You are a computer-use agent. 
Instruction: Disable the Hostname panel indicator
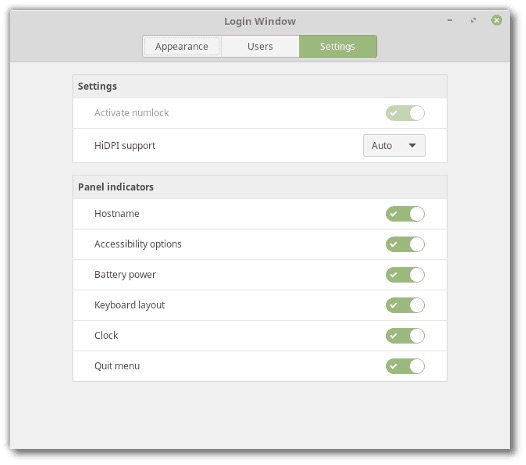click(x=405, y=214)
